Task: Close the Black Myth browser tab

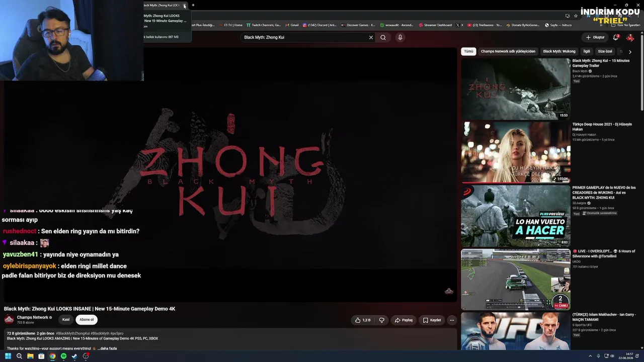Action: (185, 6)
